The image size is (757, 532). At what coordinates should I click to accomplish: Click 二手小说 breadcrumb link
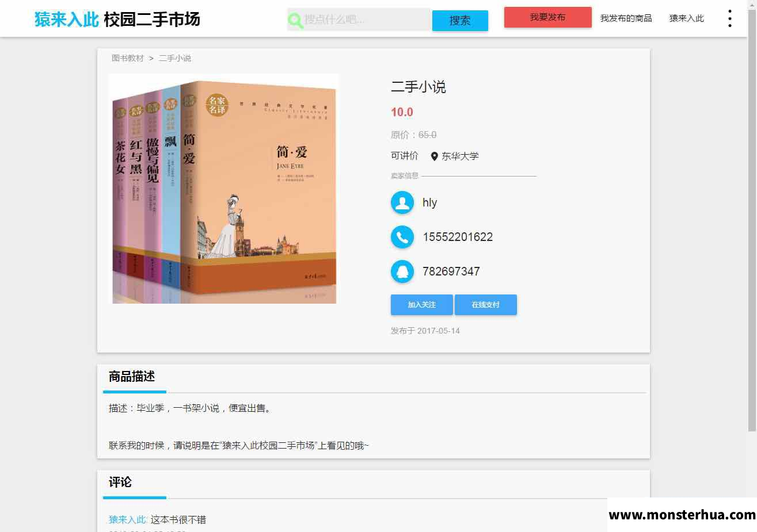175,58
